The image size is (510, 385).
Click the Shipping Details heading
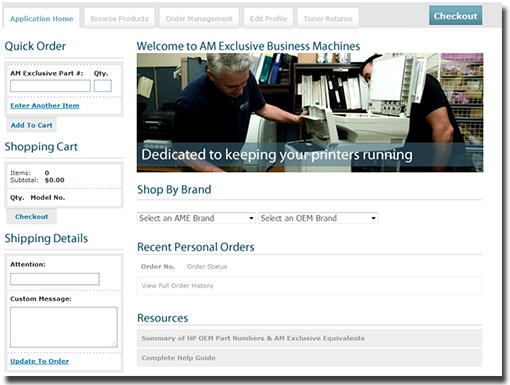pos(46,238)
